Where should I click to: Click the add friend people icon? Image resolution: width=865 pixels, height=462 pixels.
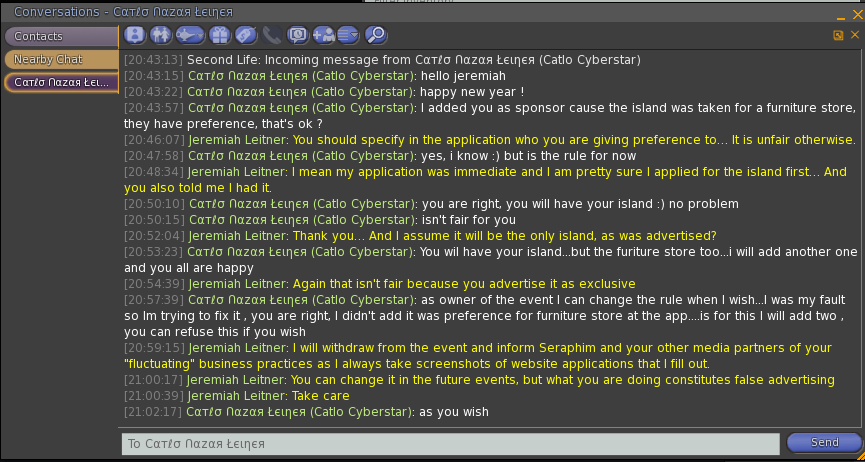[x=161, y=35]
